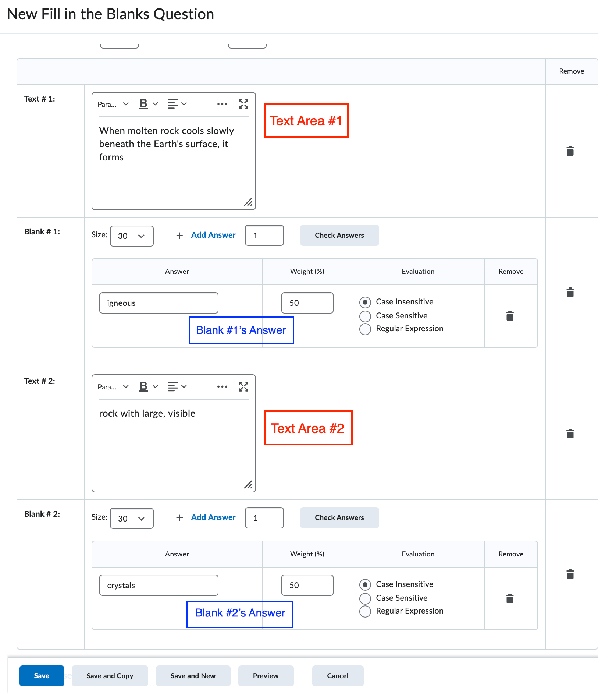Image resolution: width=598 pixels, height=700 pixels.
Task: Delete the Text #1 row
Action: click(x=570, y=151)
